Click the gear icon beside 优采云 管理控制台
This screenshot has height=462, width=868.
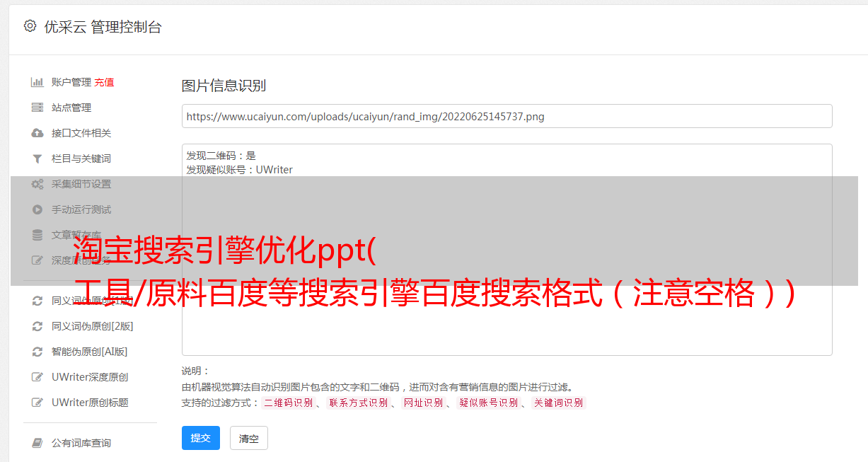[30, 26]
